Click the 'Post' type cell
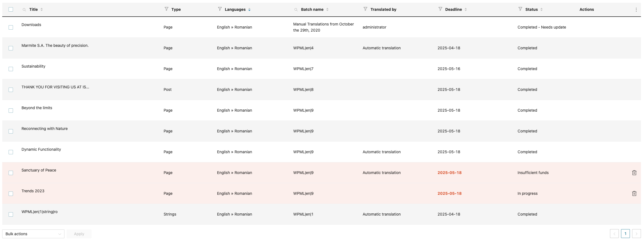 pos(167,89)
